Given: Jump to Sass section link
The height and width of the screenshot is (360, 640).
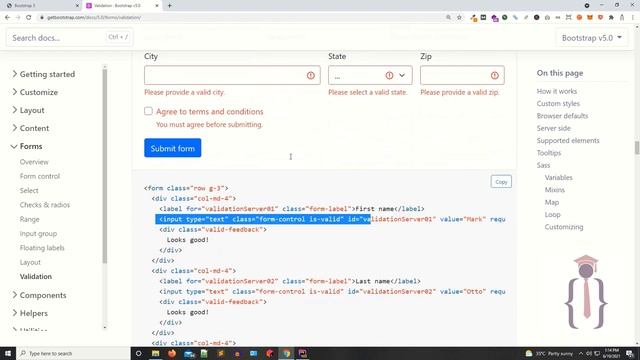Looking at the screenshot, I should coord(543,165).
